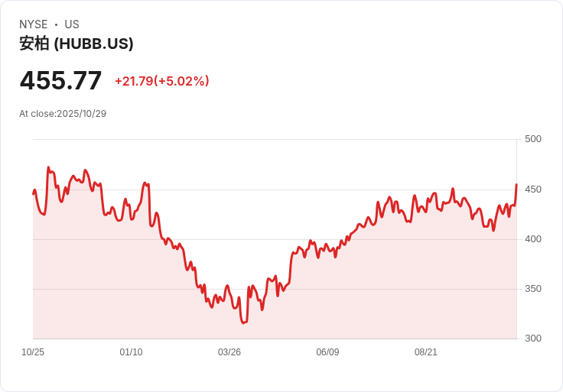
Task: Click the At close 2025/10/29 text
Action: click(63, 114)
